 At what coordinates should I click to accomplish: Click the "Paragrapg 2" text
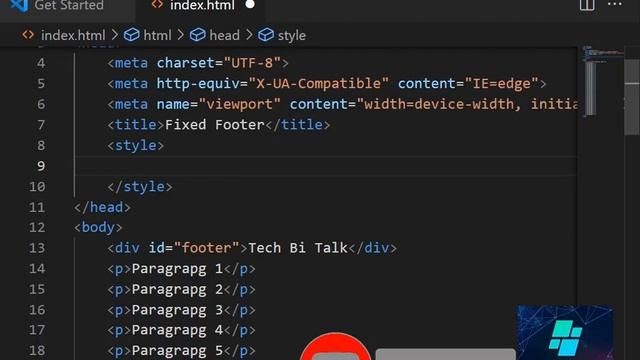click(x=177, y=289)
